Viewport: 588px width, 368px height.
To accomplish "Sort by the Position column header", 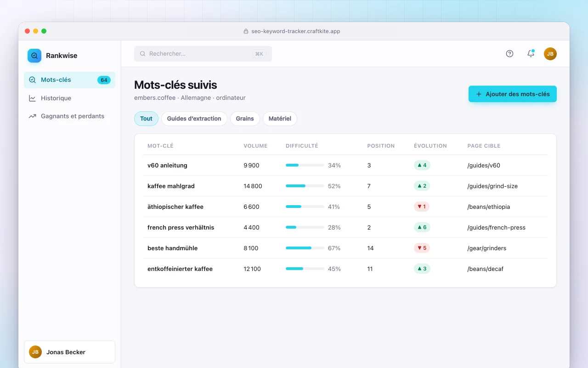I will 381,146.
